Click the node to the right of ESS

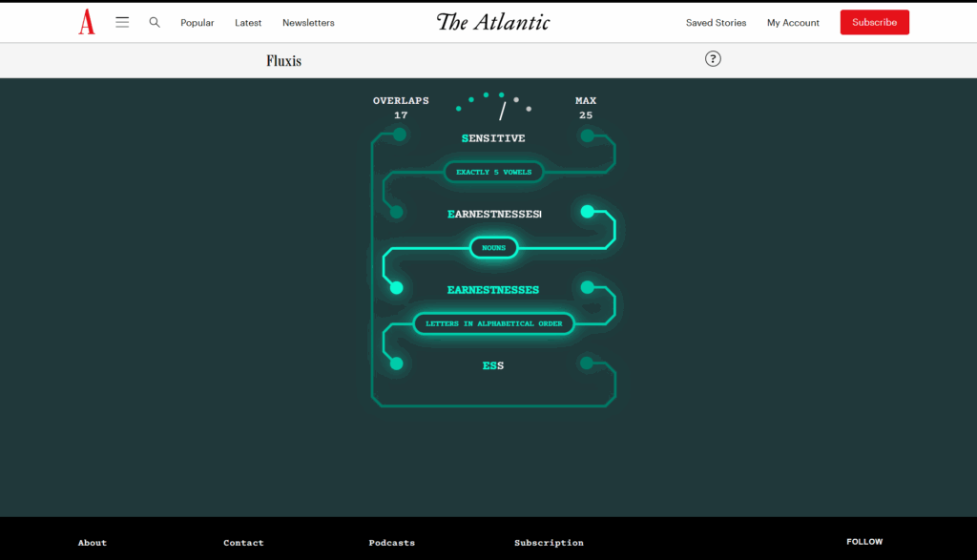pos(588,363)
